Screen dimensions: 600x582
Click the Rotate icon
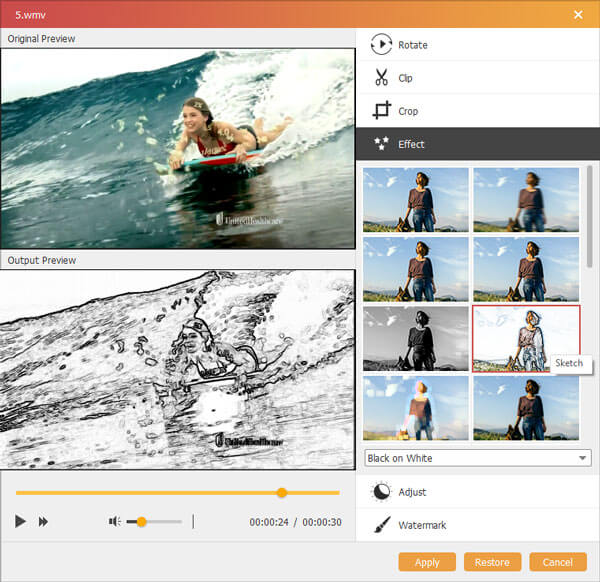point(381,45)
